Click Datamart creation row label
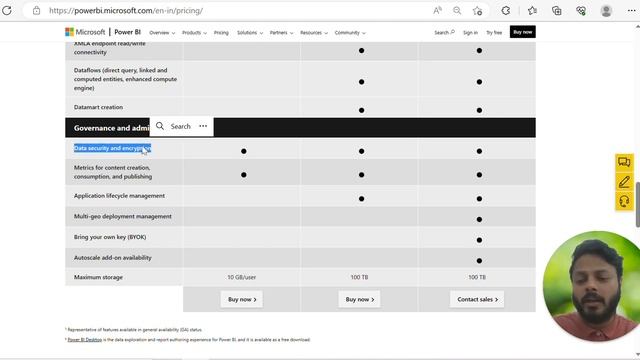640x360 pixels. [x=98, y=107]
